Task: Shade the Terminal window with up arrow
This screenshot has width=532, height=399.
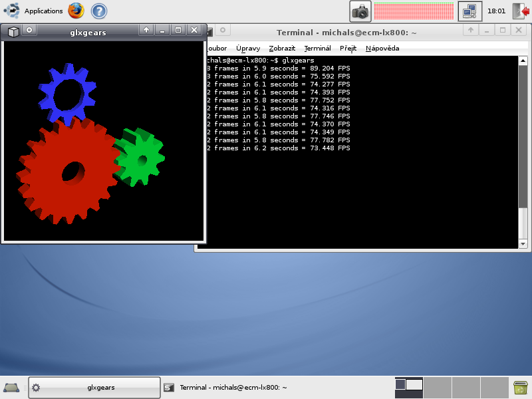Action: click(x=471, y=30)
